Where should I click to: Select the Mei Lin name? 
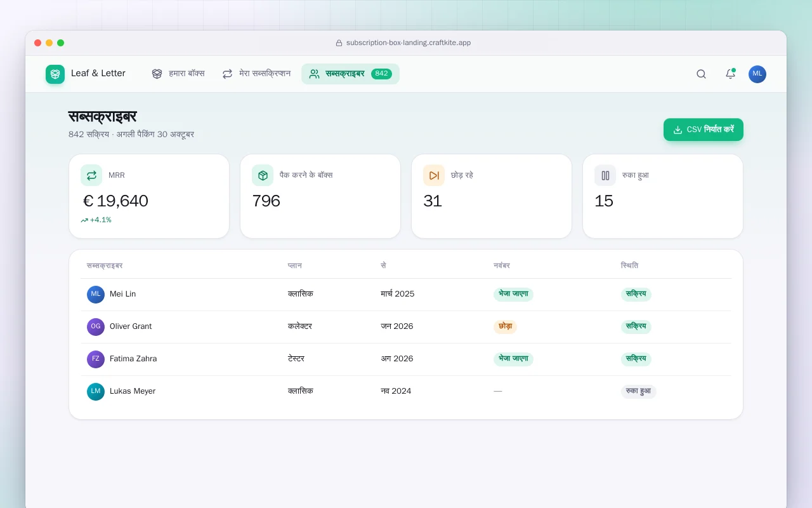point(122,295)
